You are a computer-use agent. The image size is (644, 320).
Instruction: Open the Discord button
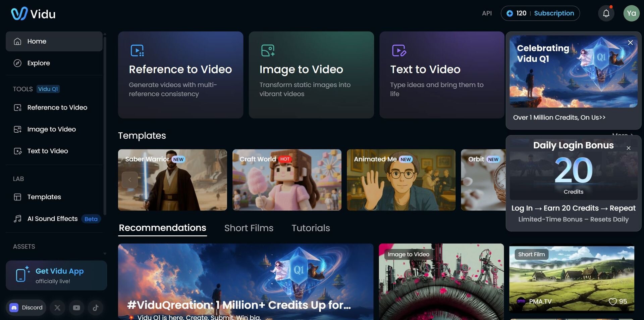point(26,308)
